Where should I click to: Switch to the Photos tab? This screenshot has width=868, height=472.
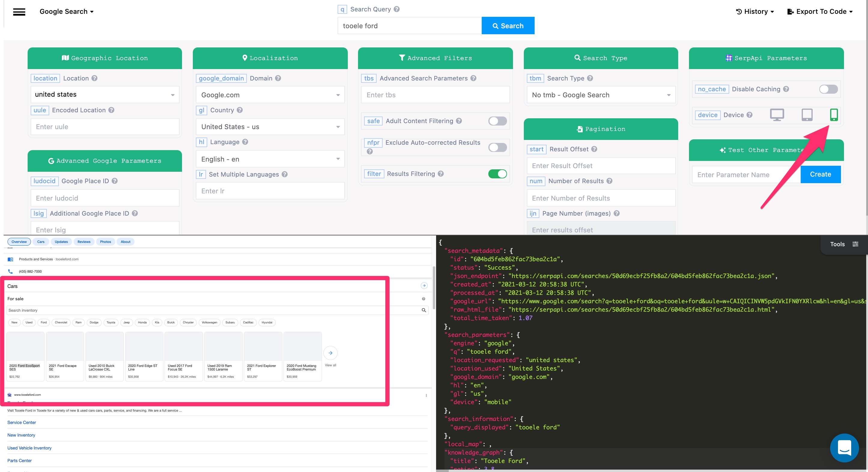[105, 242]
